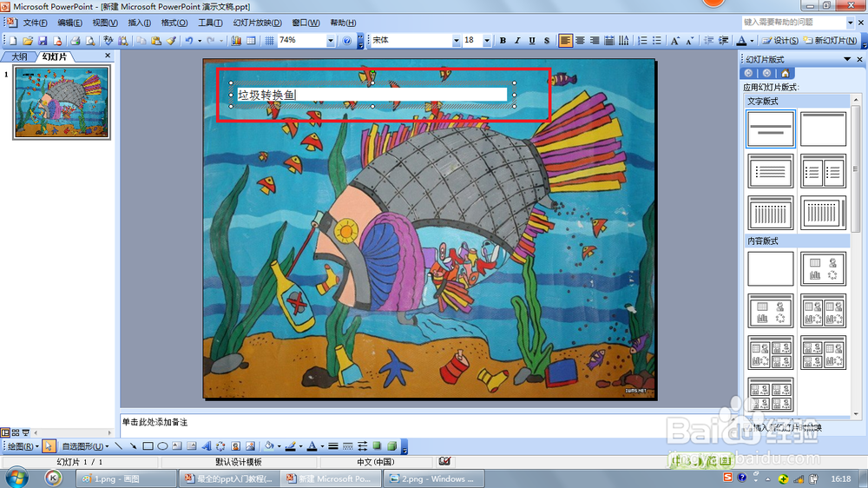Toggle left text alignment
Image resolution: width=868 pixels, height=488 pixels.
click(x=565, y=41)
